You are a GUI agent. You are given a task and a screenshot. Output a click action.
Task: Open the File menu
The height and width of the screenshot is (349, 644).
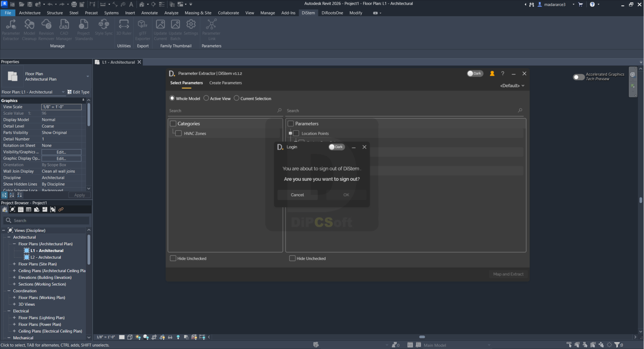[x=8, y=13]
